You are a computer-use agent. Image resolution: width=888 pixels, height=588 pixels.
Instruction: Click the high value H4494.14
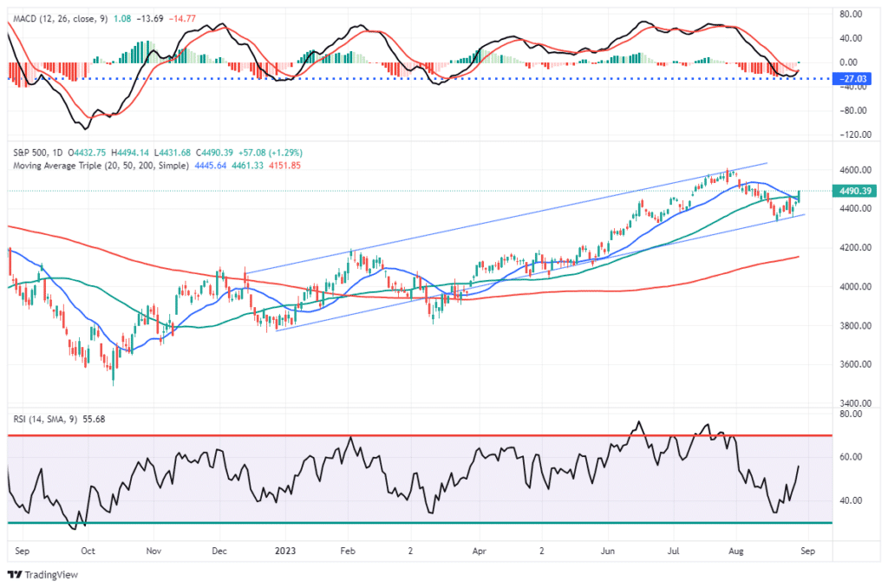click(x=130, y=153)
